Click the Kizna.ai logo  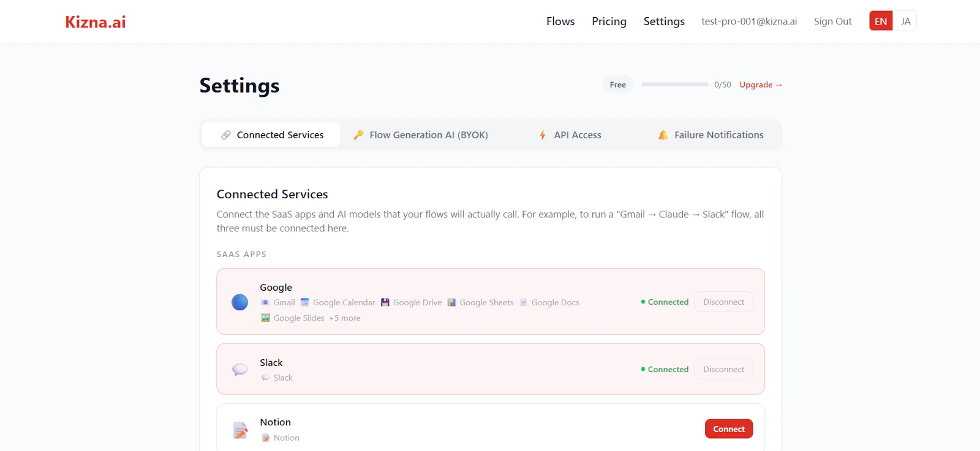(x=96, y=22)
